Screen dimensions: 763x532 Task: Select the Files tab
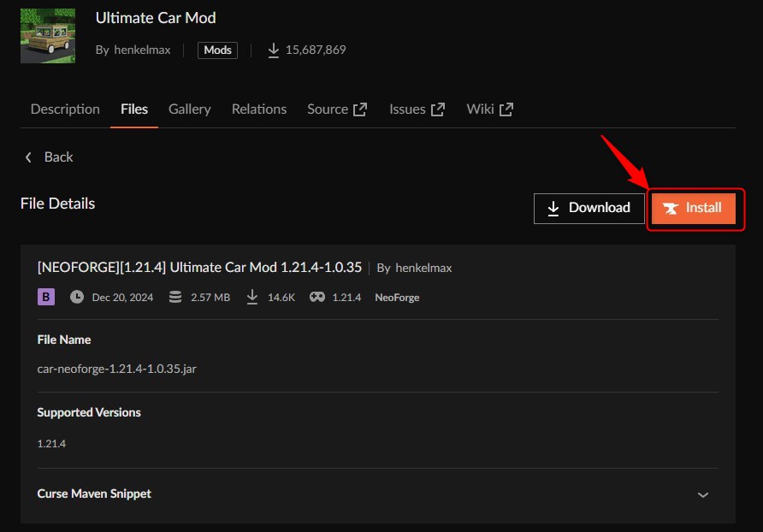click(134, 109)
